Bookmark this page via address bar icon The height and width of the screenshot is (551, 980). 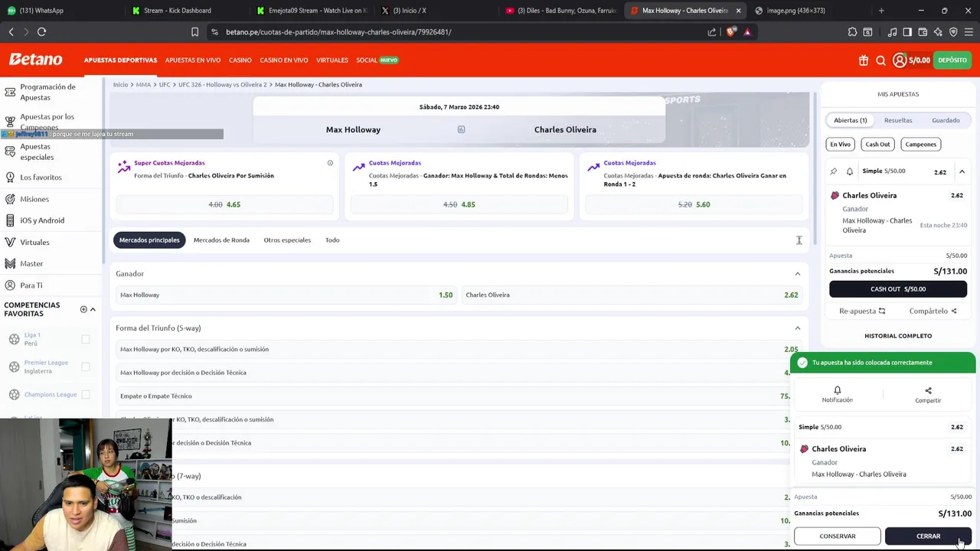194,32
